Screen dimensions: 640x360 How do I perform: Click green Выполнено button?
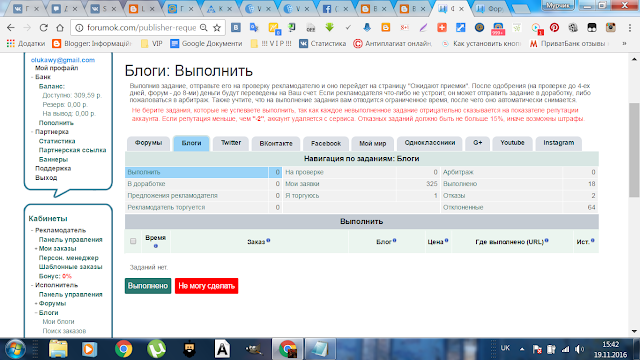point(148,286)
